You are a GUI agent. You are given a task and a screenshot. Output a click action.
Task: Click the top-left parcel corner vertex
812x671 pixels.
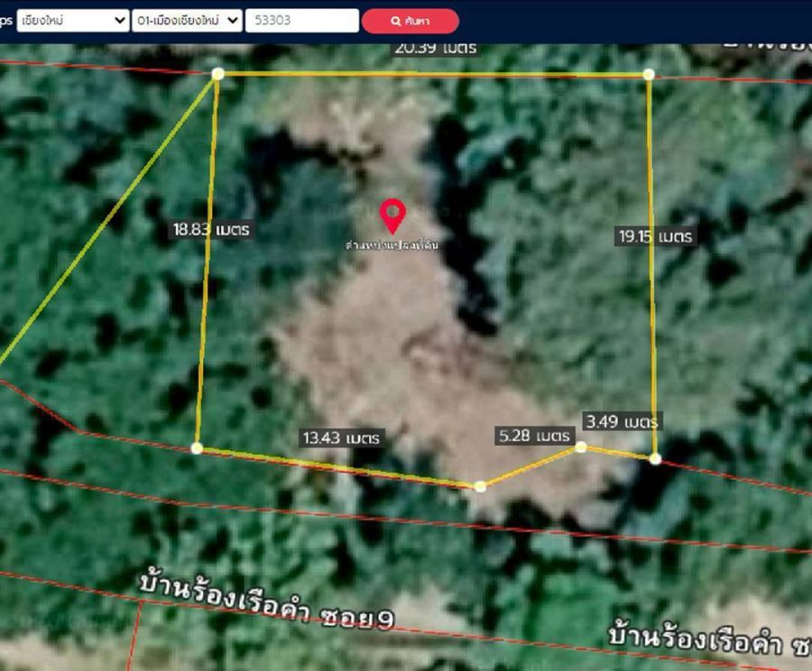tap(218, 74)
